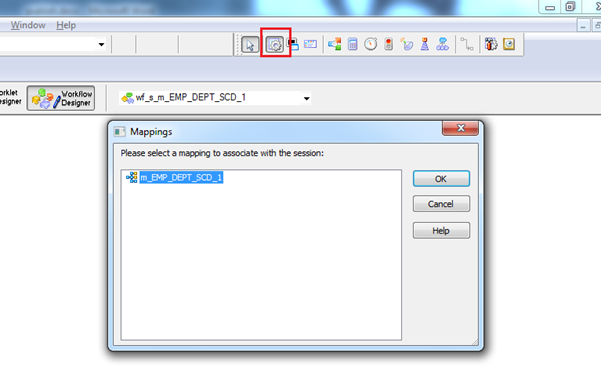Open the Help menu
This screenshot has width=601, height=375.
(x=66, y=25)
